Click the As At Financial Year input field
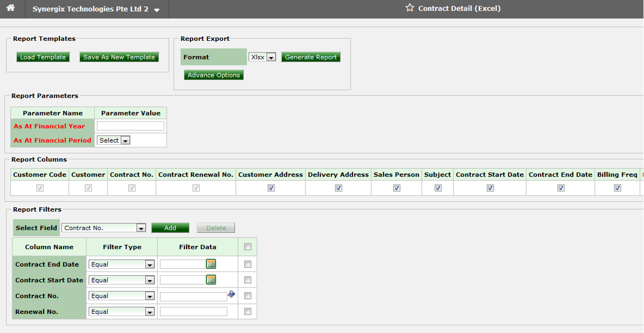This screenshot has height=333, width=644. pos(130,126)
